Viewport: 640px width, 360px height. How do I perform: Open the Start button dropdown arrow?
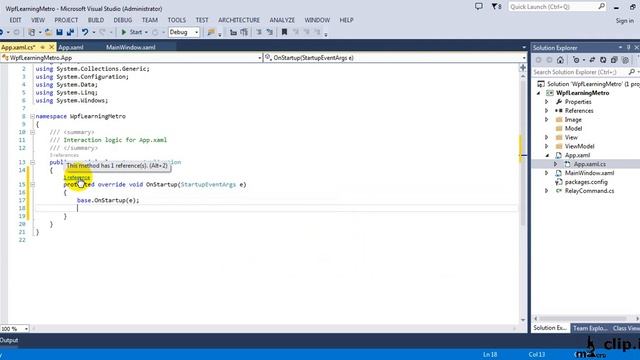(146, 32)
